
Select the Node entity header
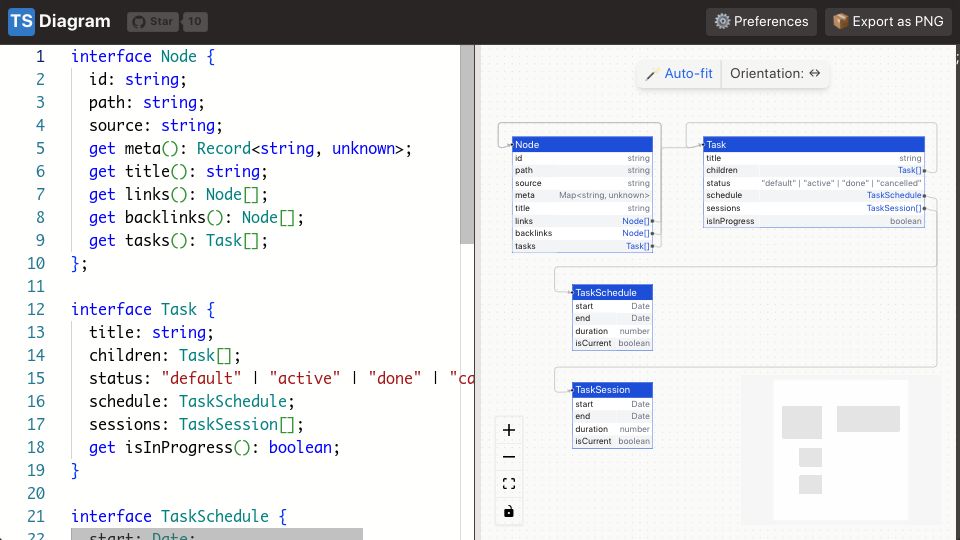click(582, 144)
